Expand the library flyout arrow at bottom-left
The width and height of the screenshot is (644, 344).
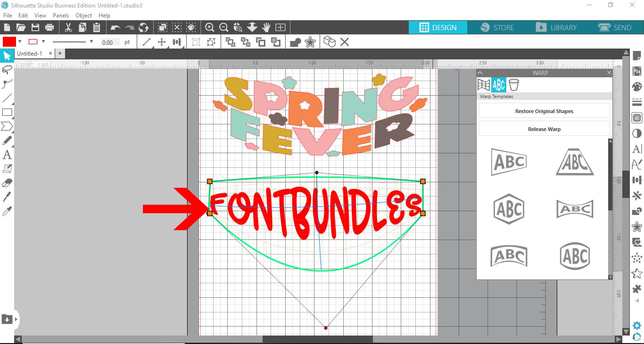17,319
